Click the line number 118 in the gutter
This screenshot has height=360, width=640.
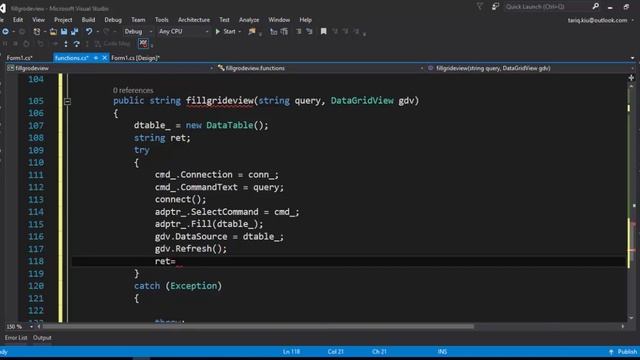coord(36,261)
